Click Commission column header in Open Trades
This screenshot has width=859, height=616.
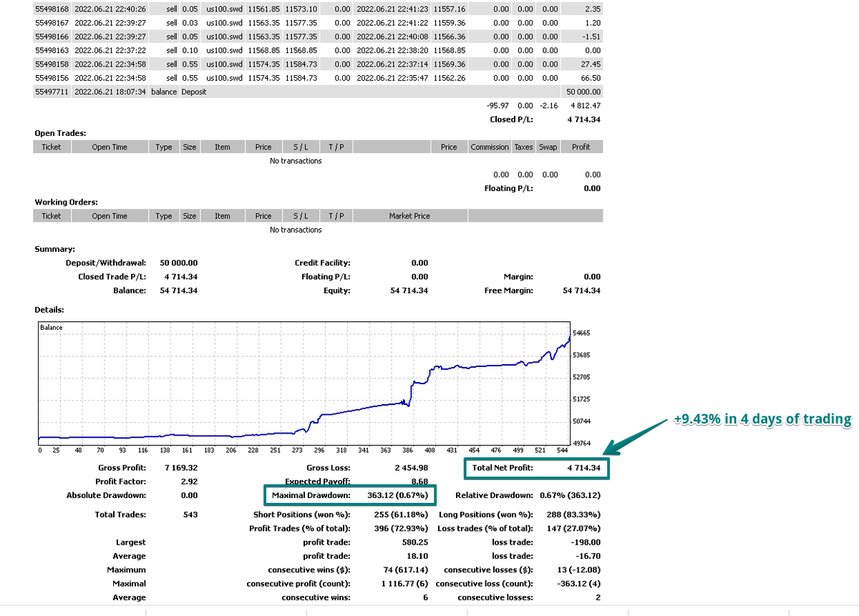pyautogui.click(x=490, y=147)
